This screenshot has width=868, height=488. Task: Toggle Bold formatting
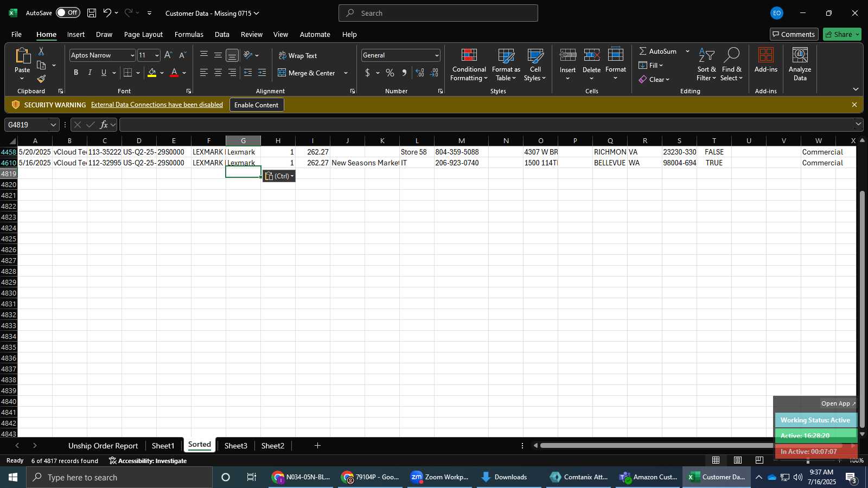(x=76, y=73)
